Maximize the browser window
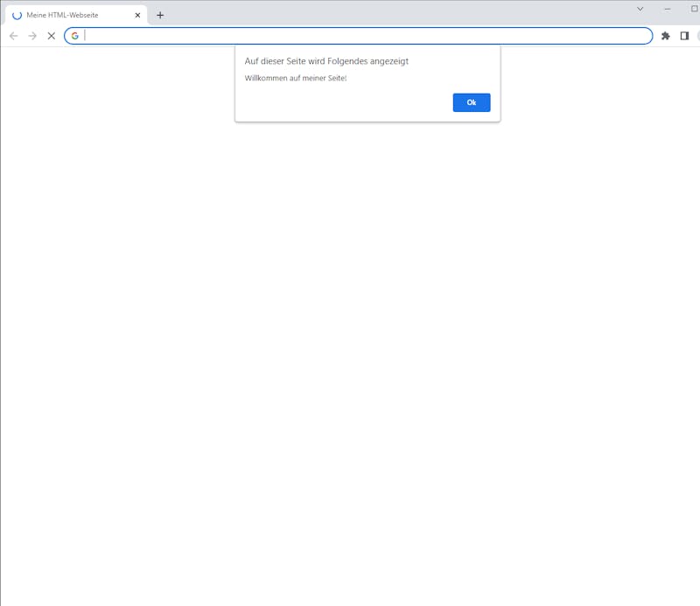The image size is (700, 606). tap(695, 9)
